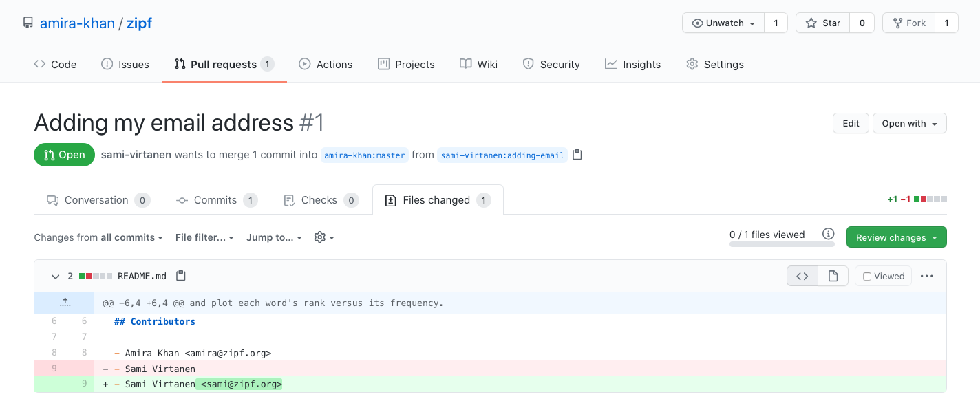Show rich diff document icon
This screenshot has width=980, height=401.
tap(833, 276)
